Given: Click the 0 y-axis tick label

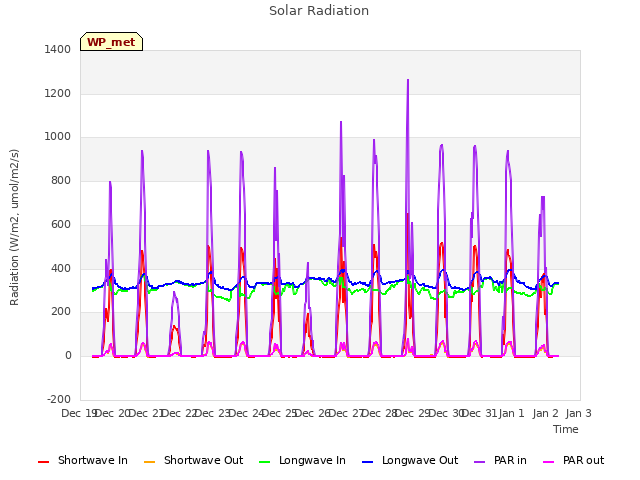Looking at the screenshot, I should pos(68,356).
